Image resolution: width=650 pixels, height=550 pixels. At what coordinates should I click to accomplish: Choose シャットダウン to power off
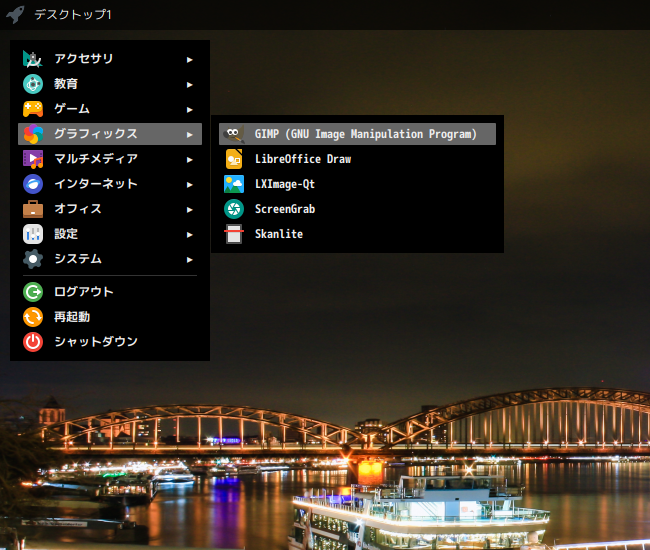coord(110,342)
